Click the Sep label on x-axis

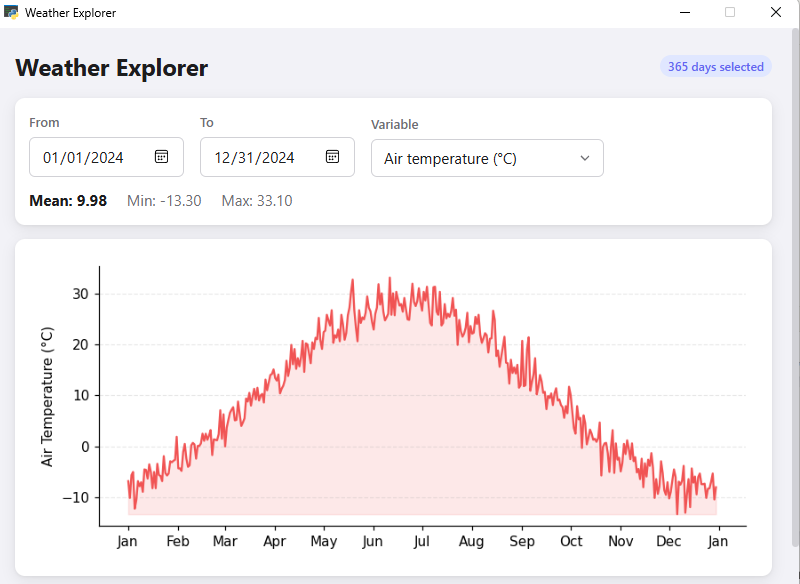coord(522,541)
